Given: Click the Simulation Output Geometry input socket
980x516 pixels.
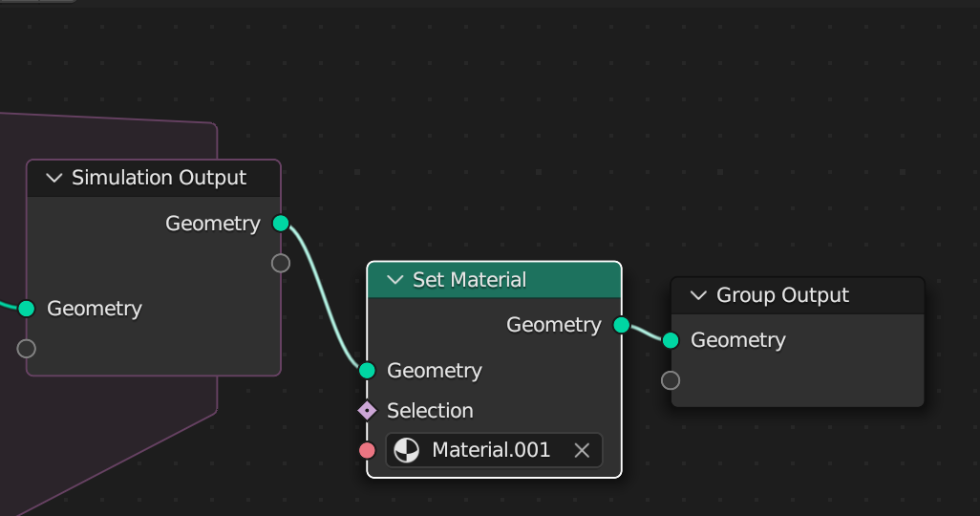Looking at the screenshot, I should pyautogui.click(x=27, y=309).
